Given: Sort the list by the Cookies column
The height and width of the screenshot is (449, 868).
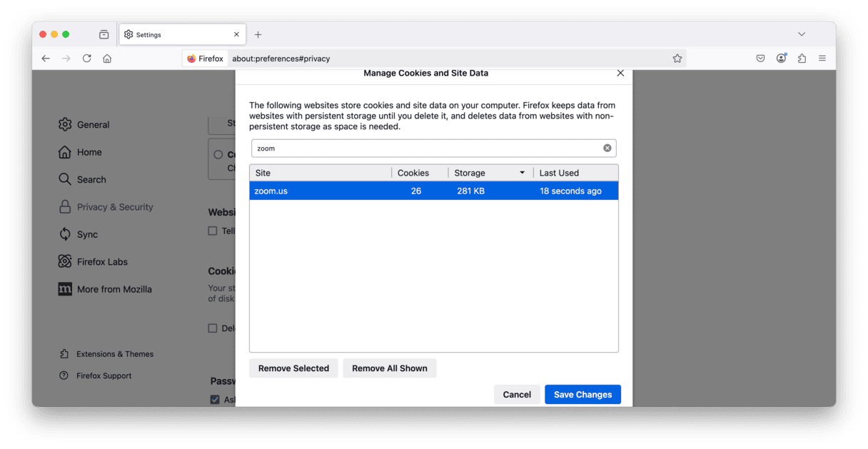Looking at the screenshot, I should 420,173.
